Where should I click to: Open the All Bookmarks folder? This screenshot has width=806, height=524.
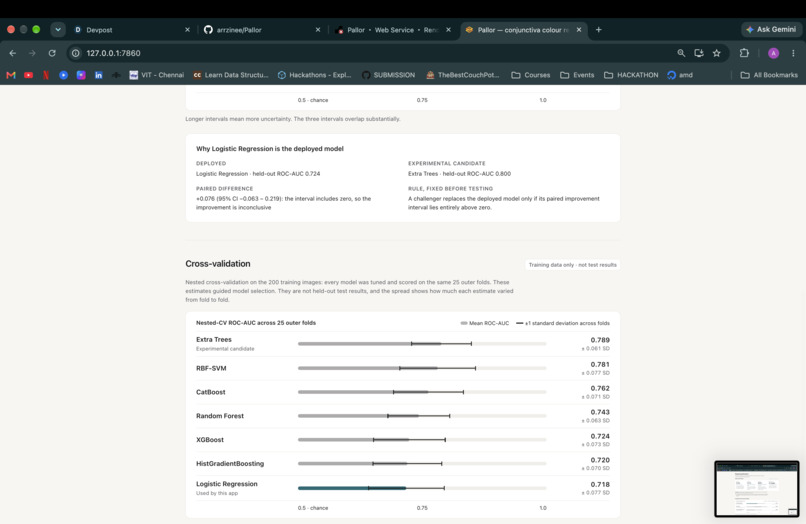(769, 75)
